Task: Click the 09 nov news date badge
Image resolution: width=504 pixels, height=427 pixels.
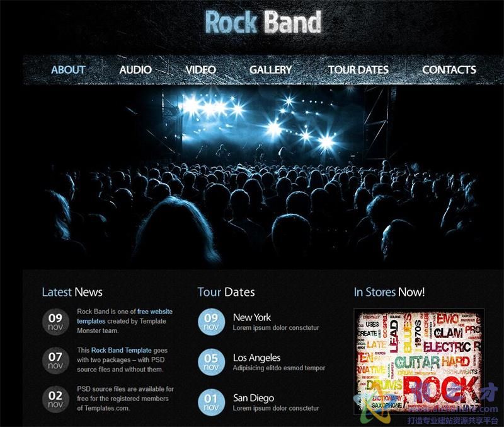Action: tap(55, 322)
